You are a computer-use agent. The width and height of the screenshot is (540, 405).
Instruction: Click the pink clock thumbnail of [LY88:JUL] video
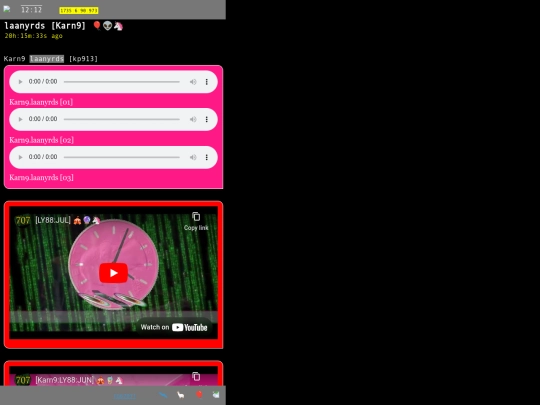[113, 264]
